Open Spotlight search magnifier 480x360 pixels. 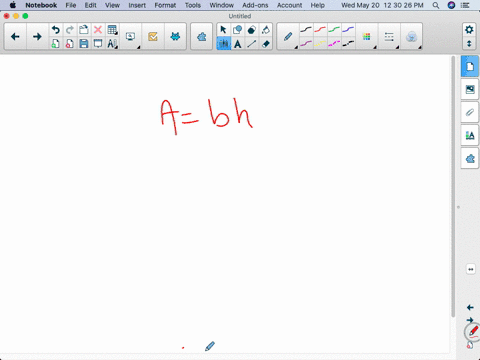coord(436,5)
